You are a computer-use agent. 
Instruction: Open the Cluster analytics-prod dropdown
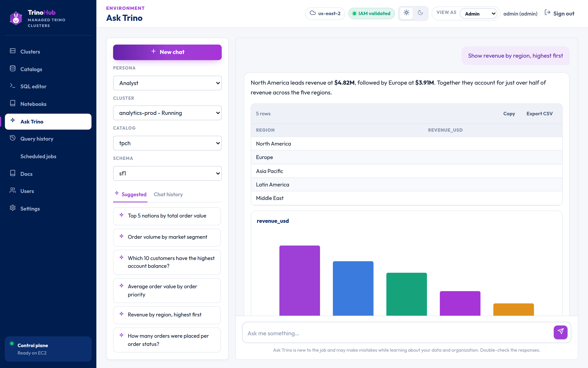167,113
